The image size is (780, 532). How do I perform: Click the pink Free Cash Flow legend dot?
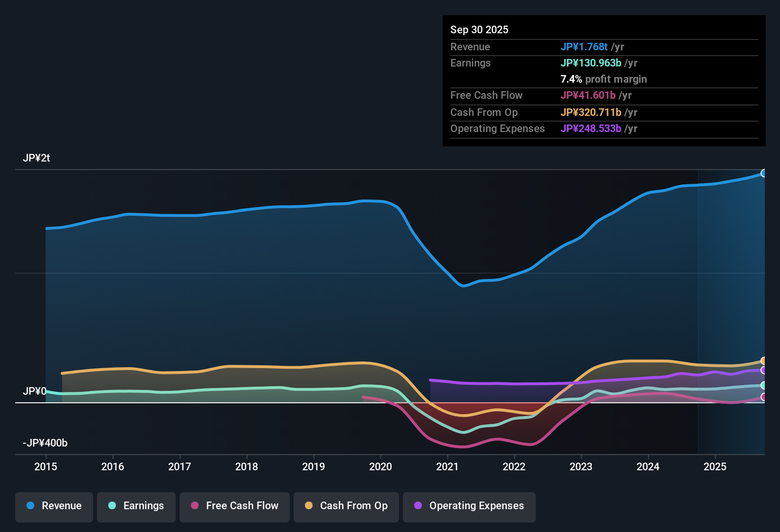click(x=194, y=506)
